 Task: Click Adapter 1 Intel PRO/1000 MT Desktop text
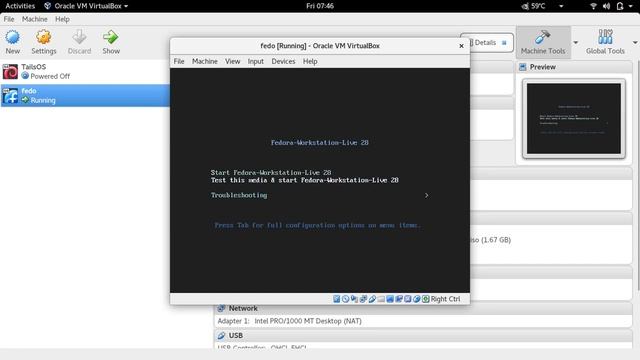click(289, 321)
